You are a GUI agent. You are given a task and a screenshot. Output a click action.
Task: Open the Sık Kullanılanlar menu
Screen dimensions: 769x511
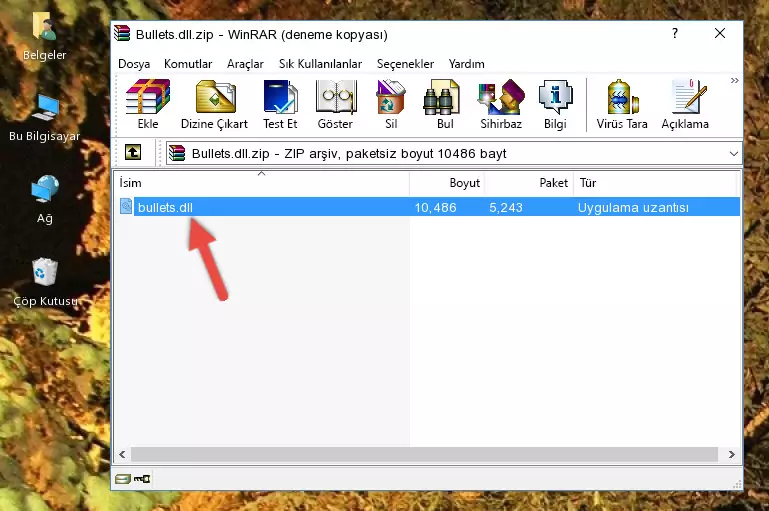(320, 64)
